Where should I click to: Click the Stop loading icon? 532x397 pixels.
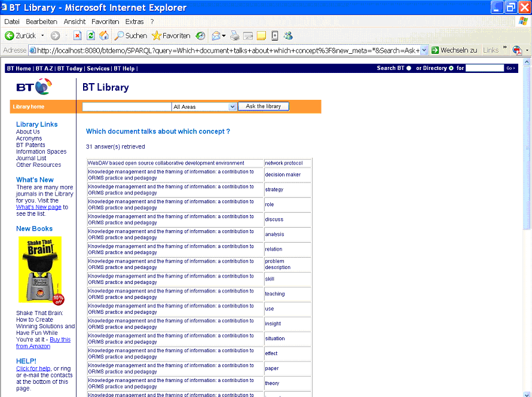(77, 36)
